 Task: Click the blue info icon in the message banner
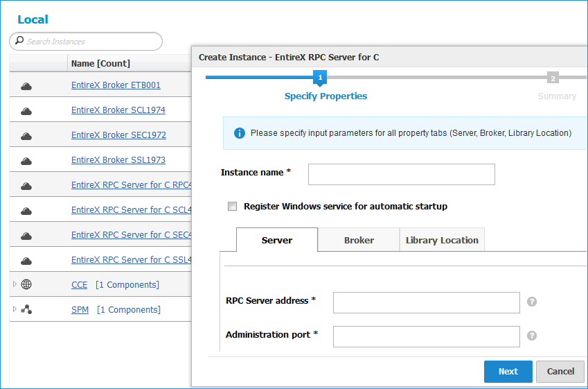(239, 133)
